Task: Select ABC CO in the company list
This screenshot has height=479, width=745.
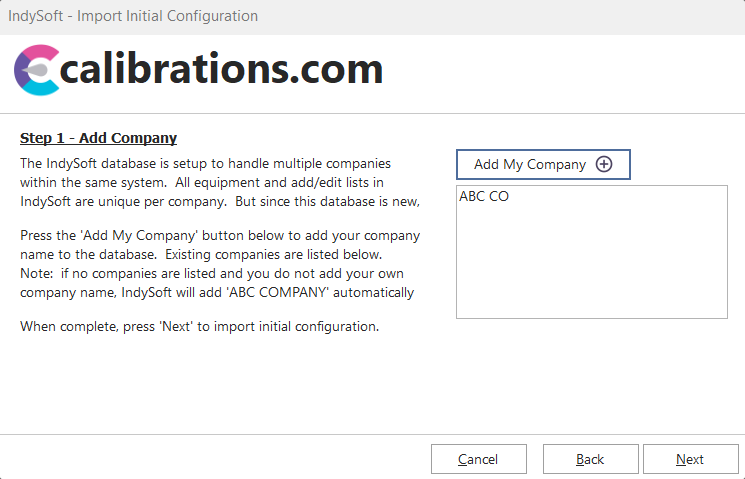Action: coord(484,197)
